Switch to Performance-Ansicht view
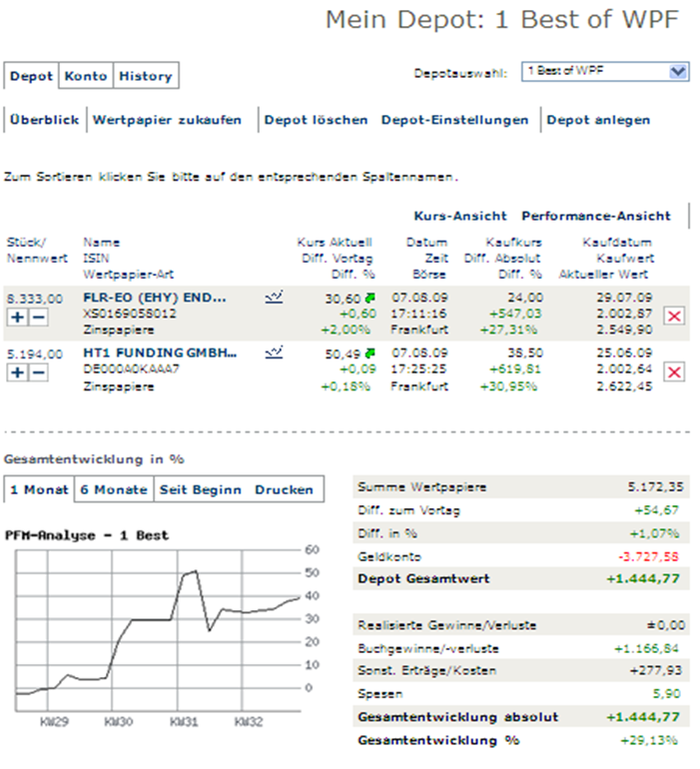Image resolution: width=700 pixels, height=769 pixels. (596, 216)
